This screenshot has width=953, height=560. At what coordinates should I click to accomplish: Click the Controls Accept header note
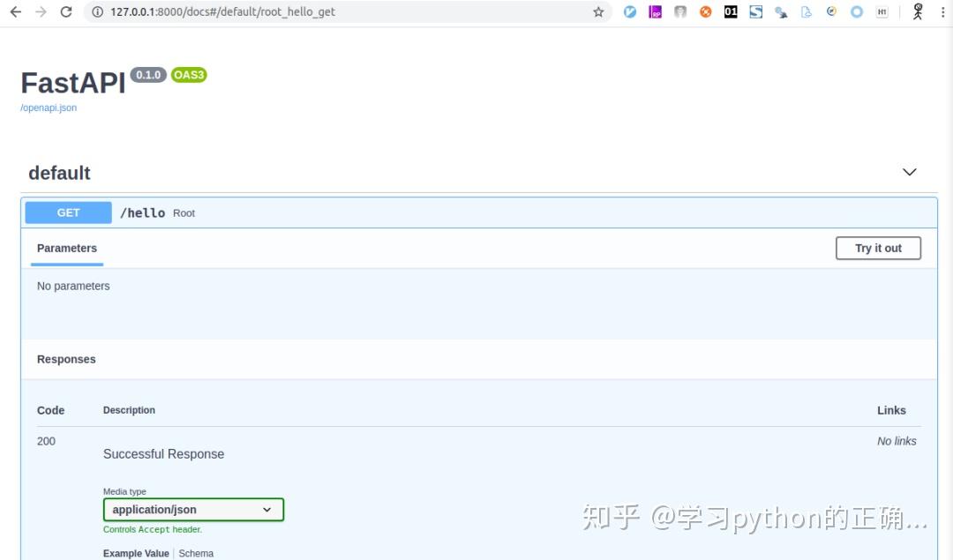153,530
